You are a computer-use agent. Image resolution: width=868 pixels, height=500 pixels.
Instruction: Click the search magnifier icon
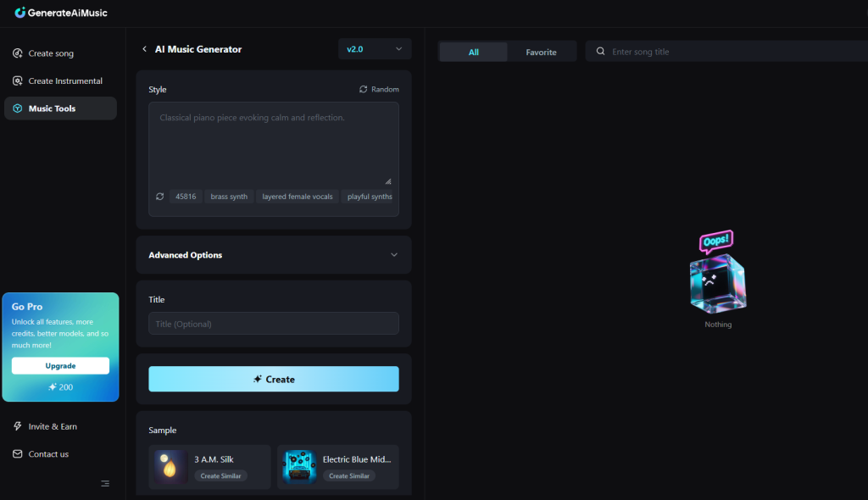coord(601,52)
